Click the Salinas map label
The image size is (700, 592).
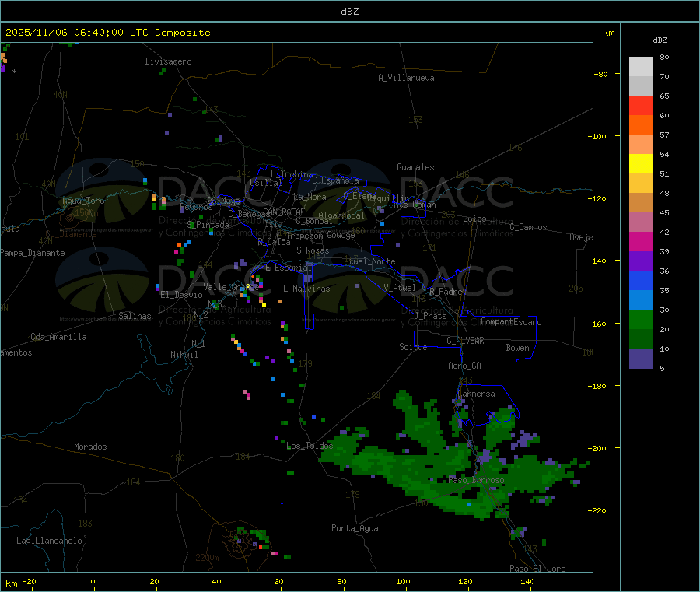pyautogui.click(x=135, y=316)
